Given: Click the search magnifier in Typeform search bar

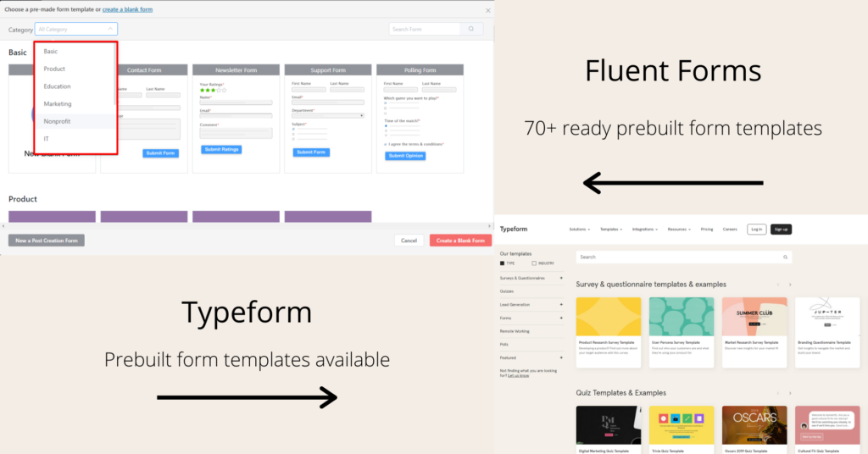Looking at the screenshot, I should (x=785, y=257).
